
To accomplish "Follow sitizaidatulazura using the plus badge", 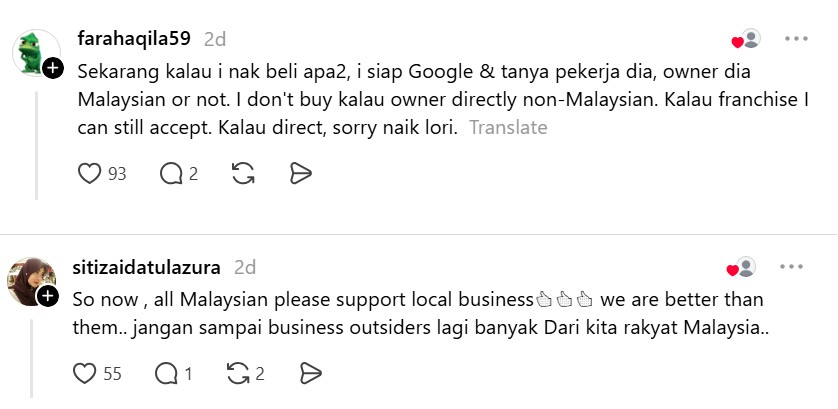I will pos(48,296).
